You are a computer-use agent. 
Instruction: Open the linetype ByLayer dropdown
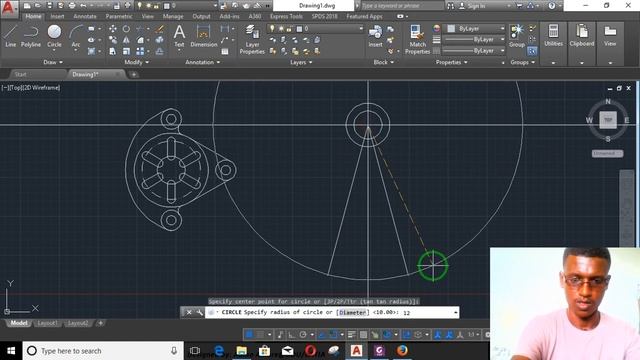click(x=474, y=51)
